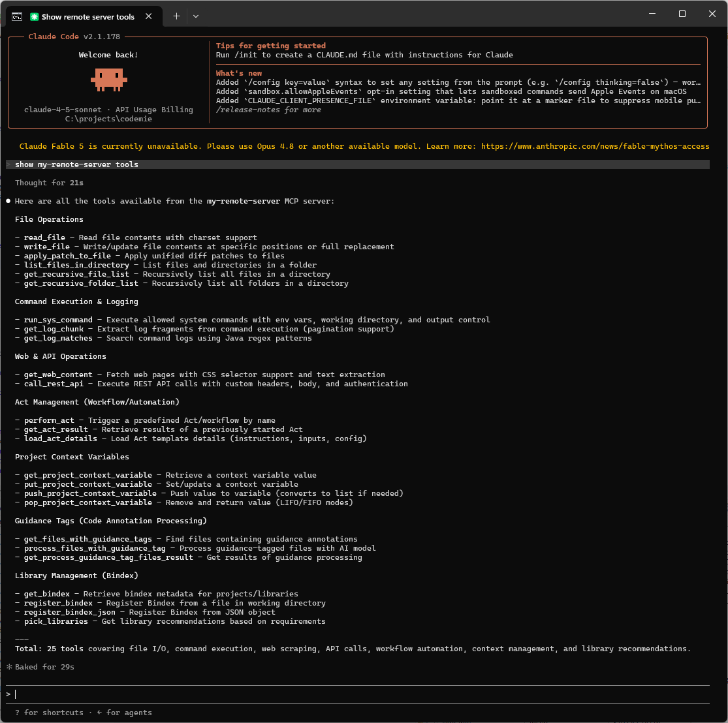728x723 pixels.
Task: Click the 'Library Management (Bindex)' heading
Action: click(x=76, y=576)
